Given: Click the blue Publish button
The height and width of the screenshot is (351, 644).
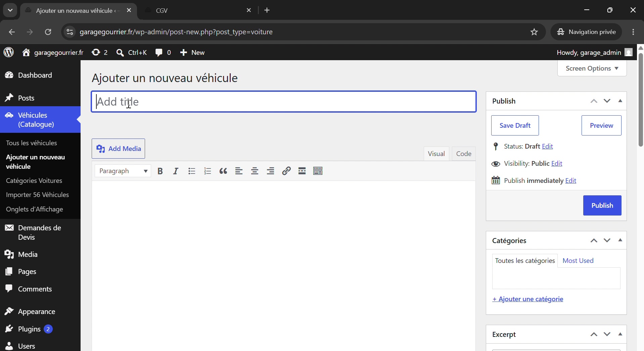Looking at the screenshot, I should pyautogui.click(x=602, y=205).
